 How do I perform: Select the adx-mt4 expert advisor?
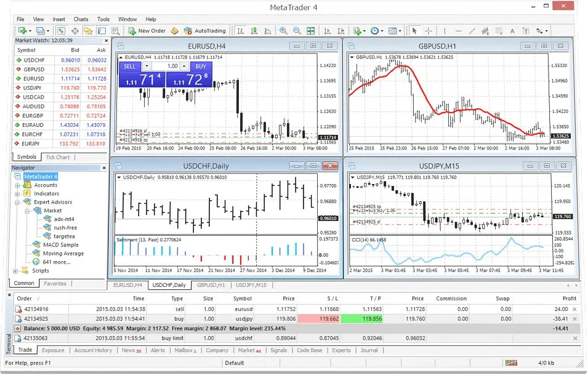(x=64, y=219)
